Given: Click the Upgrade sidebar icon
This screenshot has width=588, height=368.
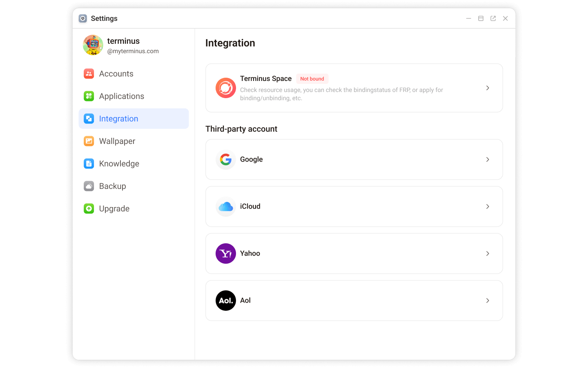Looking at the screenshot, I should pos(89,209).
